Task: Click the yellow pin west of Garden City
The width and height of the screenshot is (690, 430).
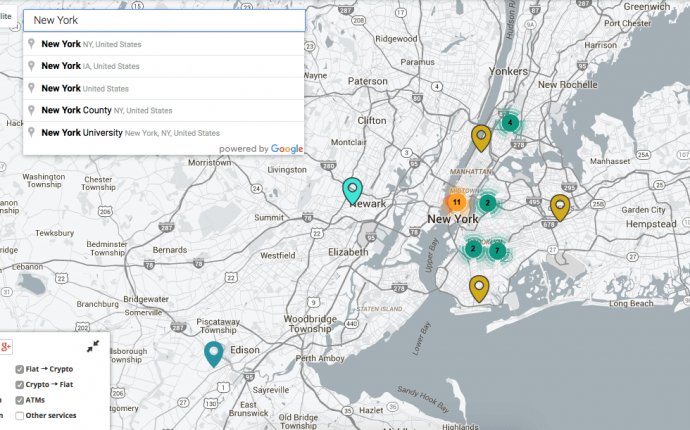Action: [x=560, y=208]
